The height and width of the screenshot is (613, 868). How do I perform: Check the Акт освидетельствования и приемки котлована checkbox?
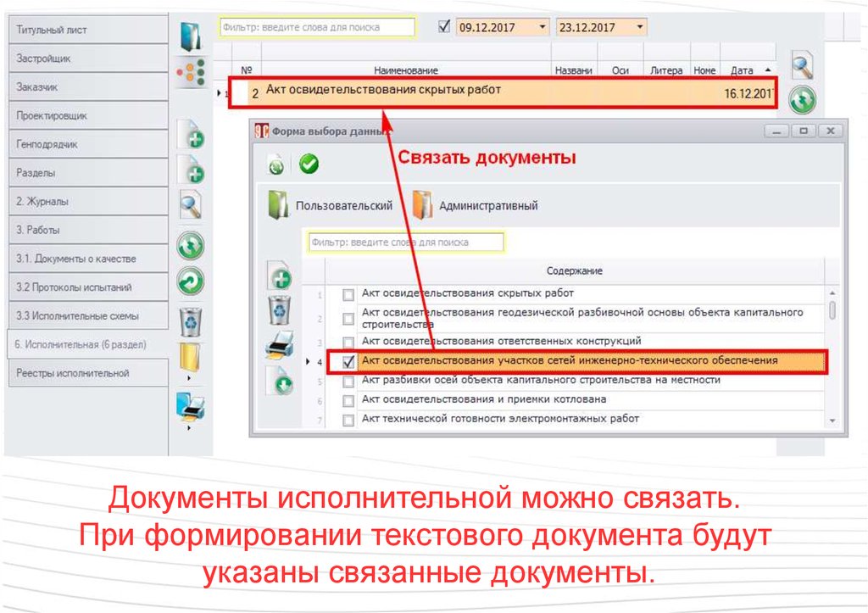pos(348,400)
